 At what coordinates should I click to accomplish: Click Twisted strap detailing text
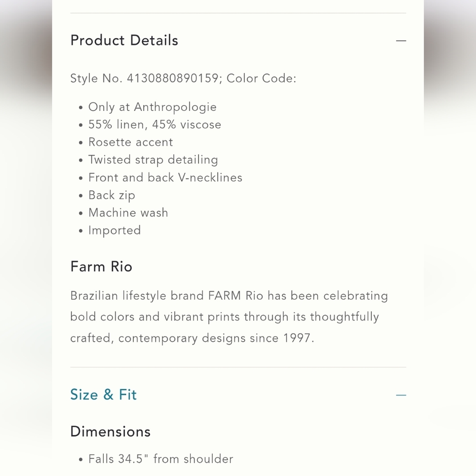153,160
